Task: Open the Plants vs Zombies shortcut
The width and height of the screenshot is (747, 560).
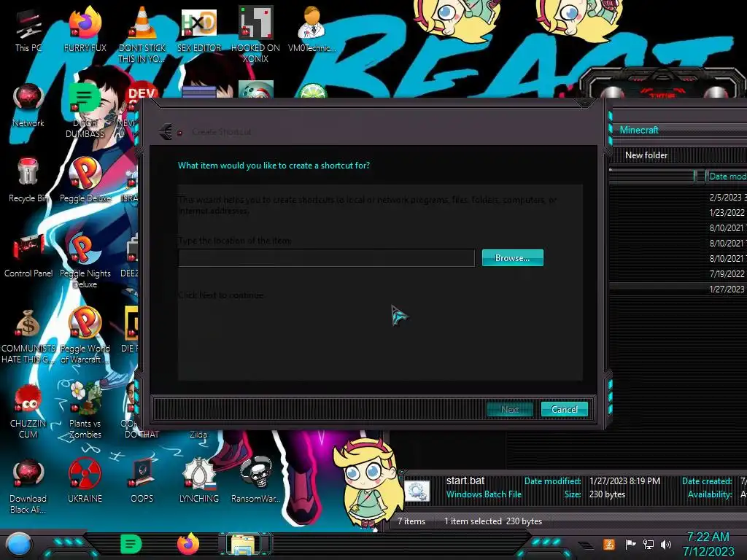Action: (x=85, y=411)
